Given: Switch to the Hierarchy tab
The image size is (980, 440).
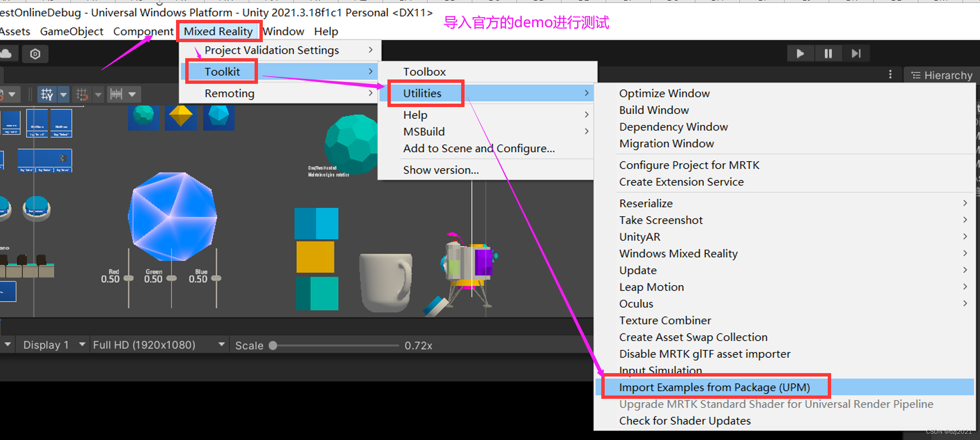Looking at the screenshot, I should (942, 75).
